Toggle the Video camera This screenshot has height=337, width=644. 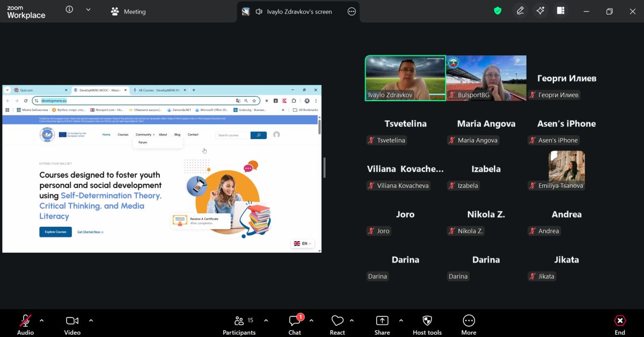pyautogui.click(x=72, y=324)
